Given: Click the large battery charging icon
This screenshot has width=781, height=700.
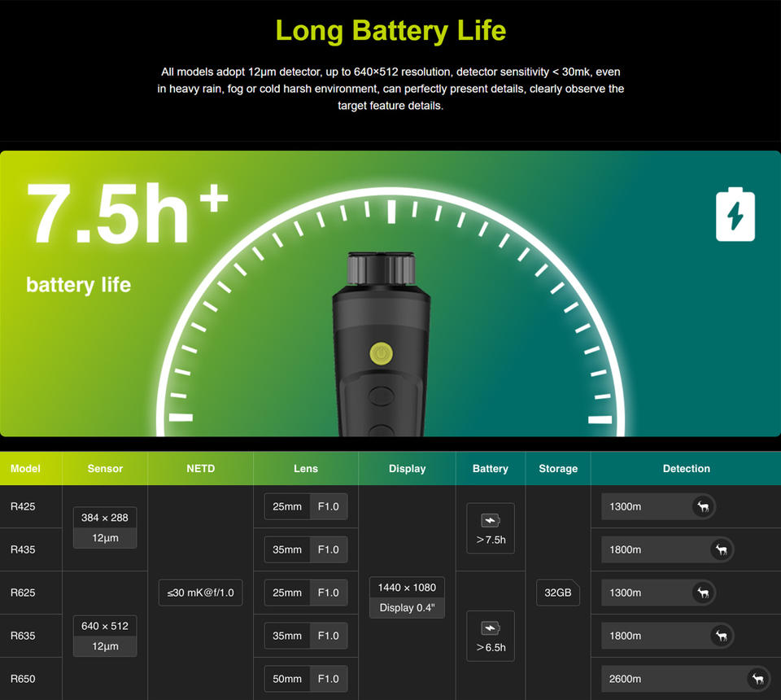Looking at the screenshot, I should [735, 214].
